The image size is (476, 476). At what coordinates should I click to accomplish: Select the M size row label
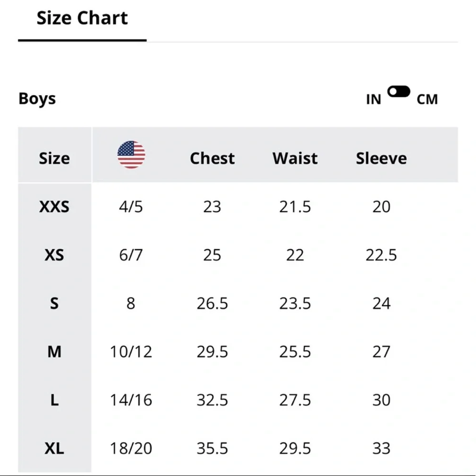click(x=54, y=352)
